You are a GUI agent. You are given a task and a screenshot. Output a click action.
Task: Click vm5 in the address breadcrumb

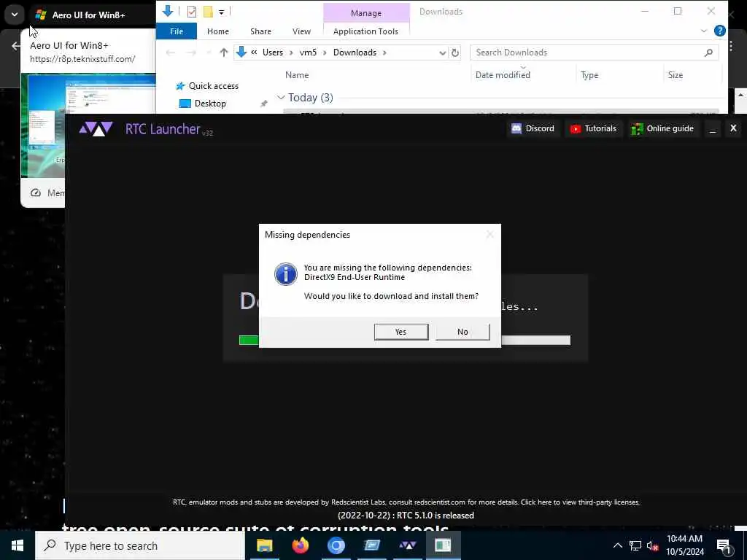point(308,52)
